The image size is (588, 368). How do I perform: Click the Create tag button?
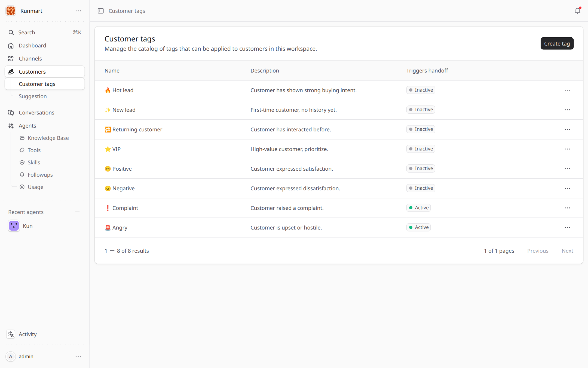(557, 44)
